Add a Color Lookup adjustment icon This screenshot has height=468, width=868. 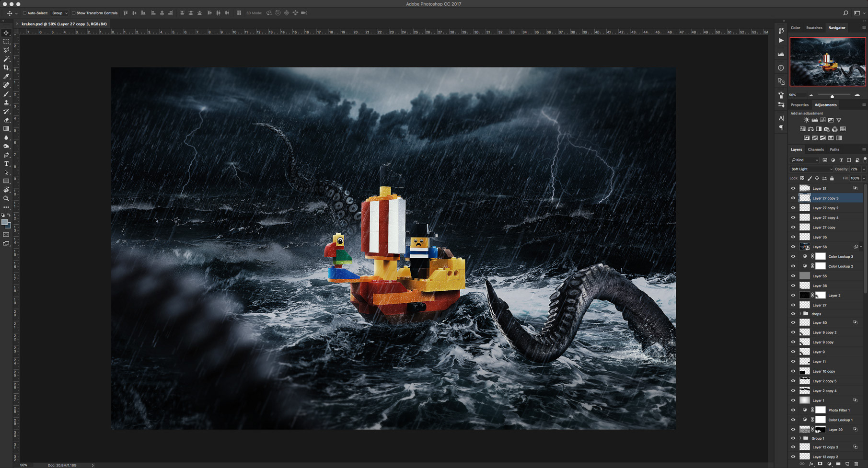point(843,129)
